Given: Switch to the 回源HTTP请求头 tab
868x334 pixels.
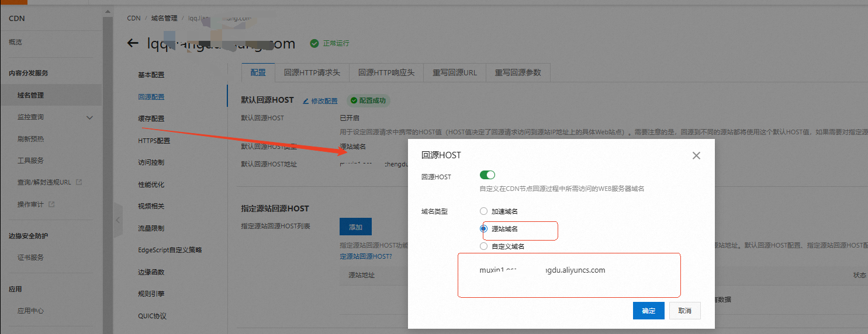Looking at the screenshot, I should (312, 73).
